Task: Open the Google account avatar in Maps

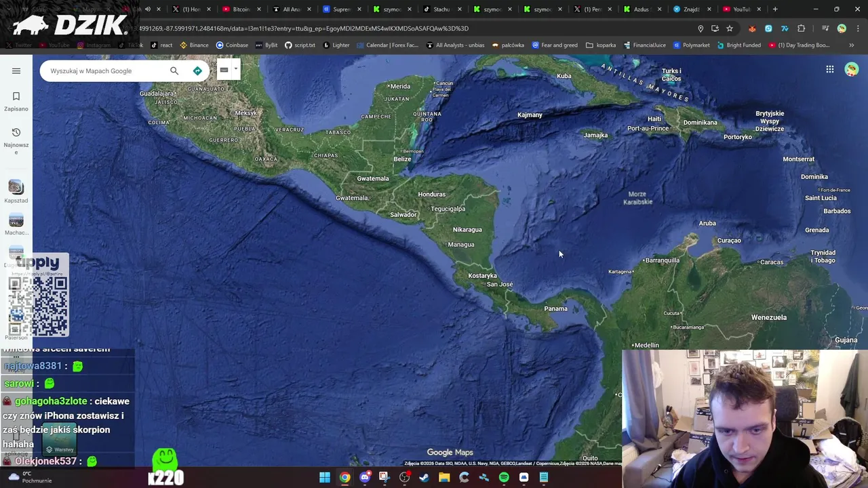Action: 852,69
